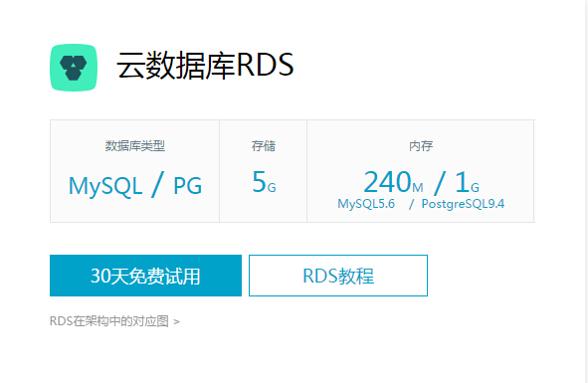Click the 5G storage value

[x=264, y=182]
